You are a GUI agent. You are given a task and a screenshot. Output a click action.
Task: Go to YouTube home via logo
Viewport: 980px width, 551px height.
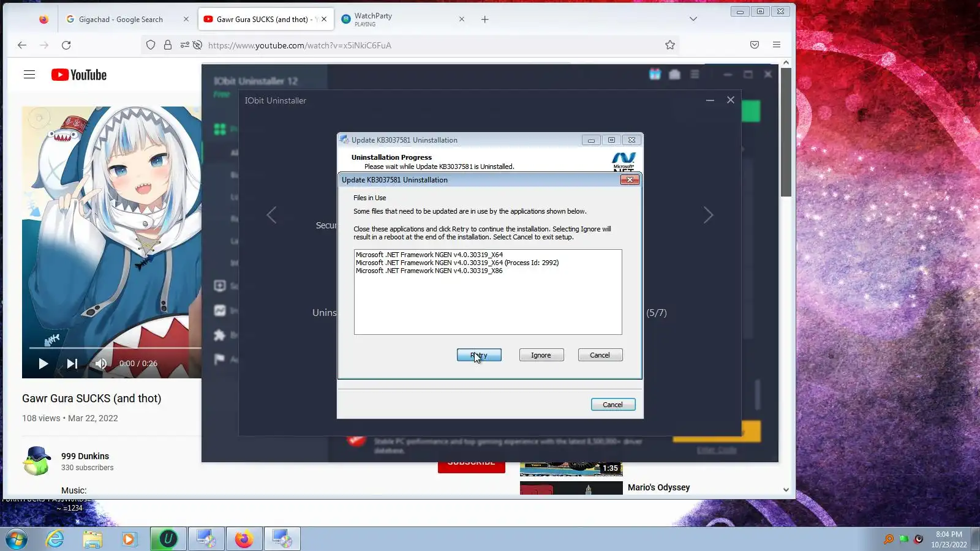coord(79,75)
